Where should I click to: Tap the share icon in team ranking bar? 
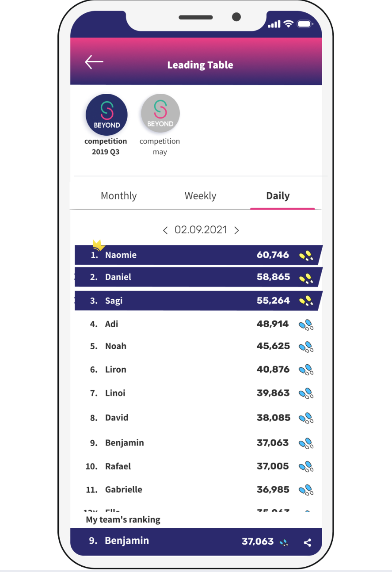pyautogui.click(x=308, y=542)
